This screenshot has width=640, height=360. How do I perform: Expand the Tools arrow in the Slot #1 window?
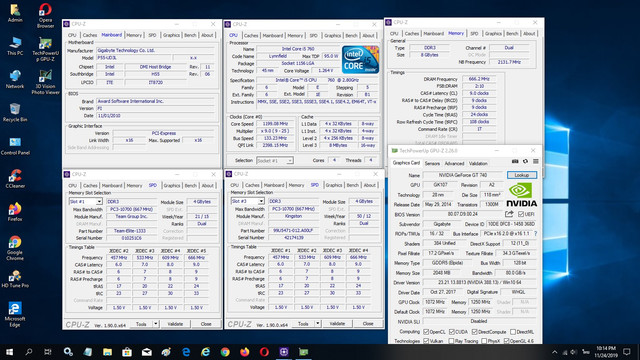156,324
